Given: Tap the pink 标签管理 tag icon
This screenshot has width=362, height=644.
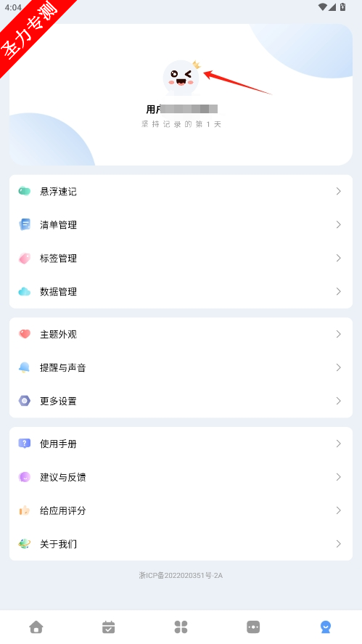Looking at the screenshot, I should pos(25,258).
